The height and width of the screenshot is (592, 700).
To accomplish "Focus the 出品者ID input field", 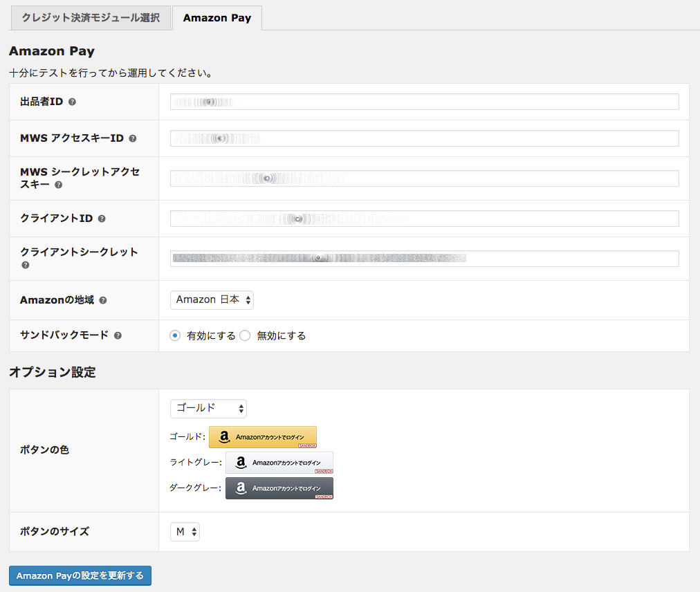I will point(425,102).
